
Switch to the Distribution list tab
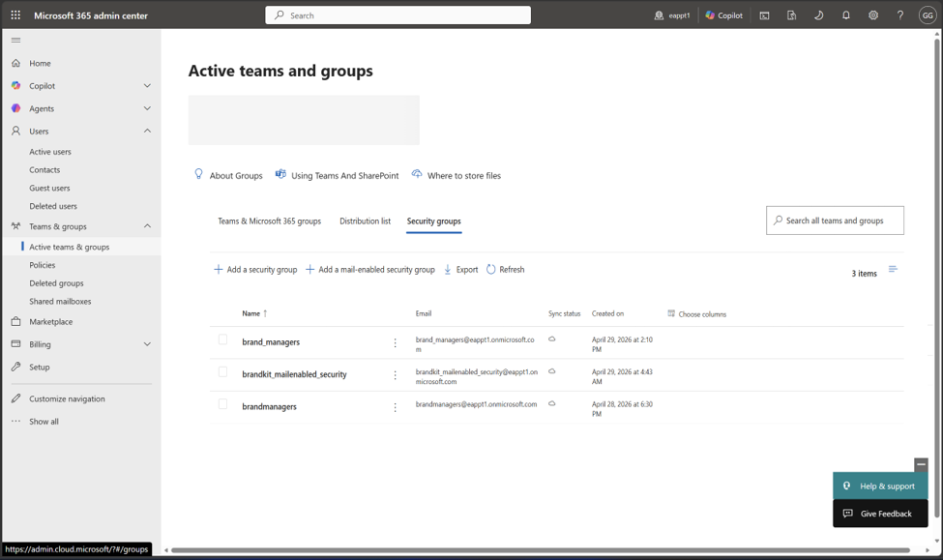coord(365,221)
